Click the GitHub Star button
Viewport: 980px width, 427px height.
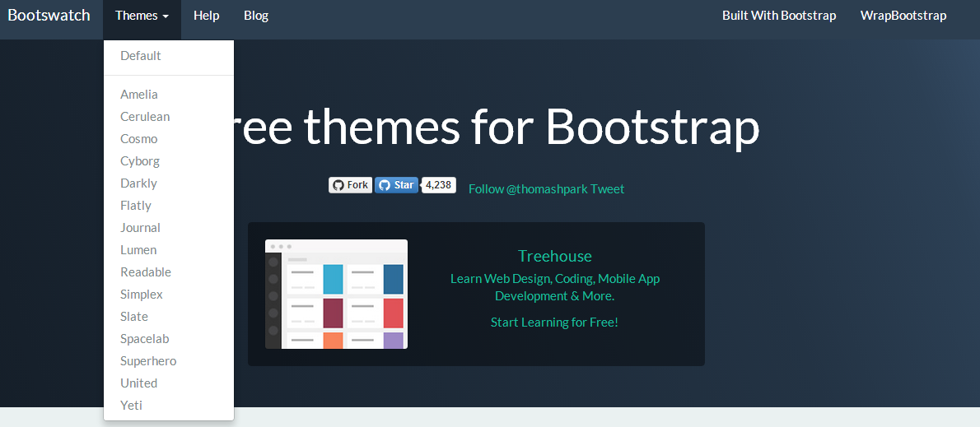(x=396, y=185)
